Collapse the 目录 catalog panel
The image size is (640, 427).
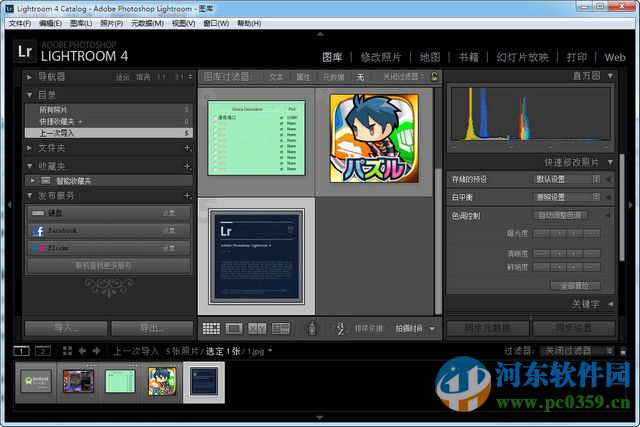coord(29,95)
